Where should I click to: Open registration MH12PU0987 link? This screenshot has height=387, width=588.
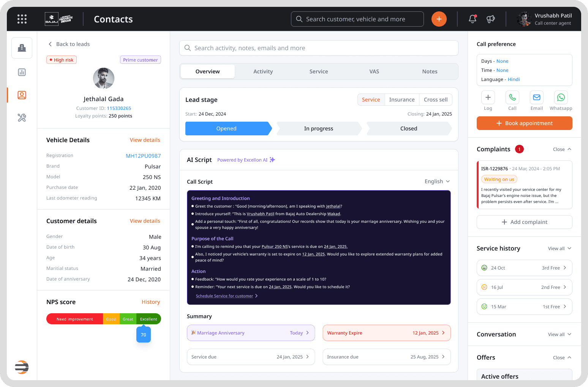(x=143, y=156)
